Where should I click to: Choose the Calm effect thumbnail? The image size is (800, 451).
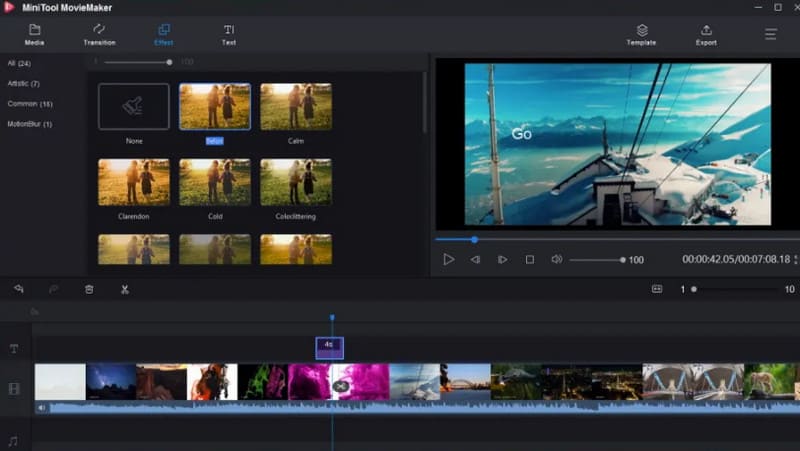pyautogui.click(x=295, y=106)
